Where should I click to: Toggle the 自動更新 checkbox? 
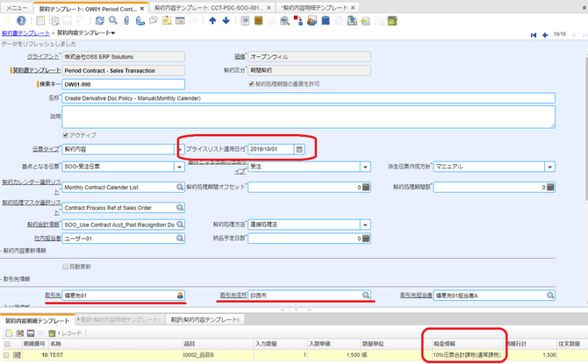point(65,267)
